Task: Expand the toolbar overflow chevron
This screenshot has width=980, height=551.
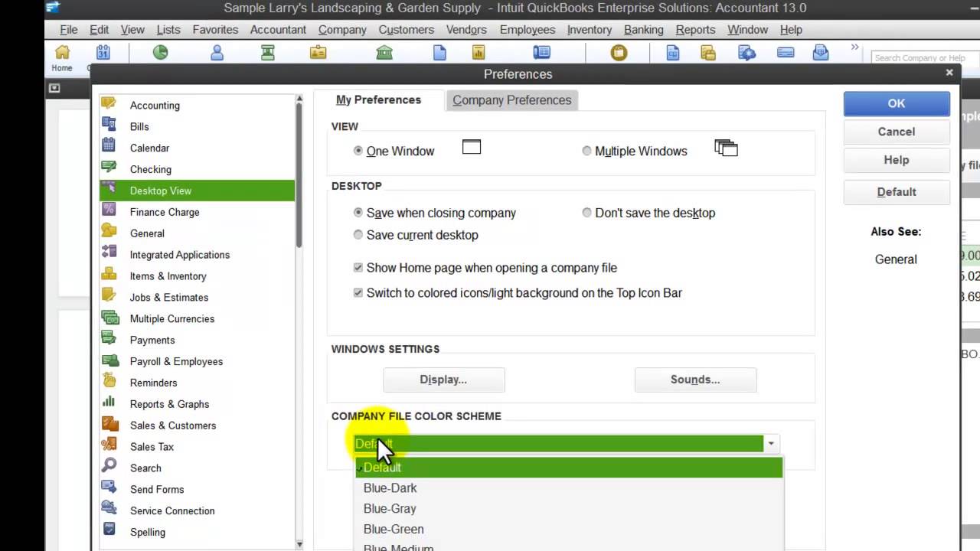Action: 855,46
